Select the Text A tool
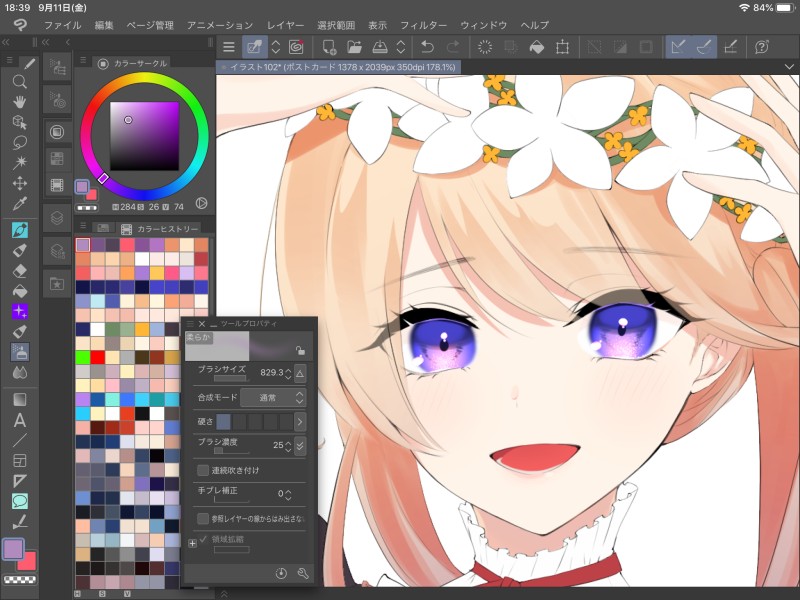The width and height of the screenshot is (800, 600). point(19,420)
